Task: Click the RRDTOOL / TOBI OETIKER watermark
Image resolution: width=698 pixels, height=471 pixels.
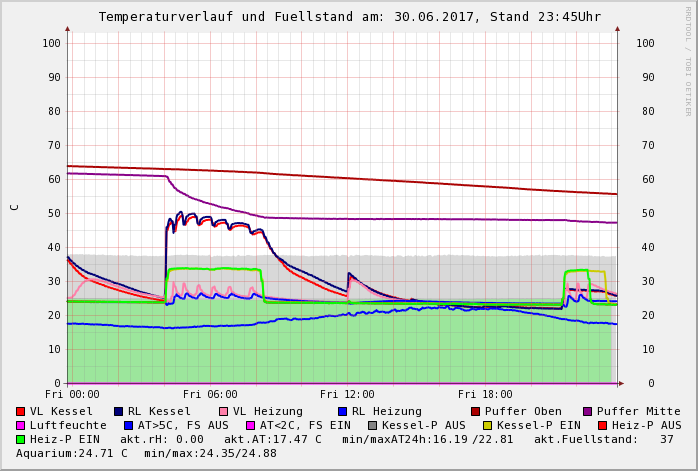Action: click(x=688, y=60)
